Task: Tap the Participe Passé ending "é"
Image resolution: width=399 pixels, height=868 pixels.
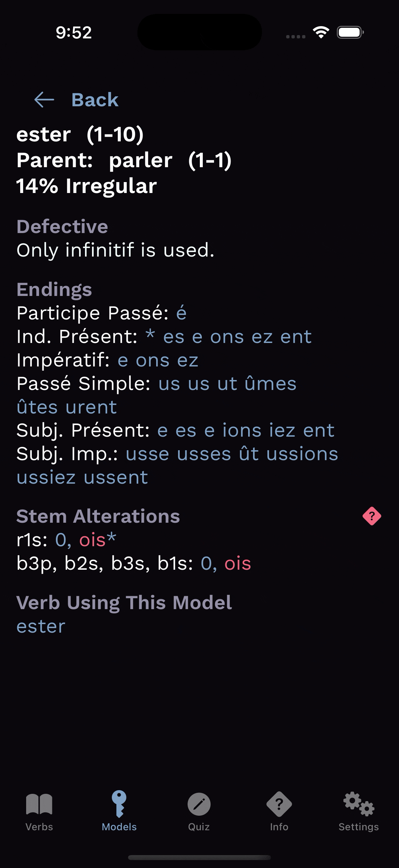Action: click(181, 313)
